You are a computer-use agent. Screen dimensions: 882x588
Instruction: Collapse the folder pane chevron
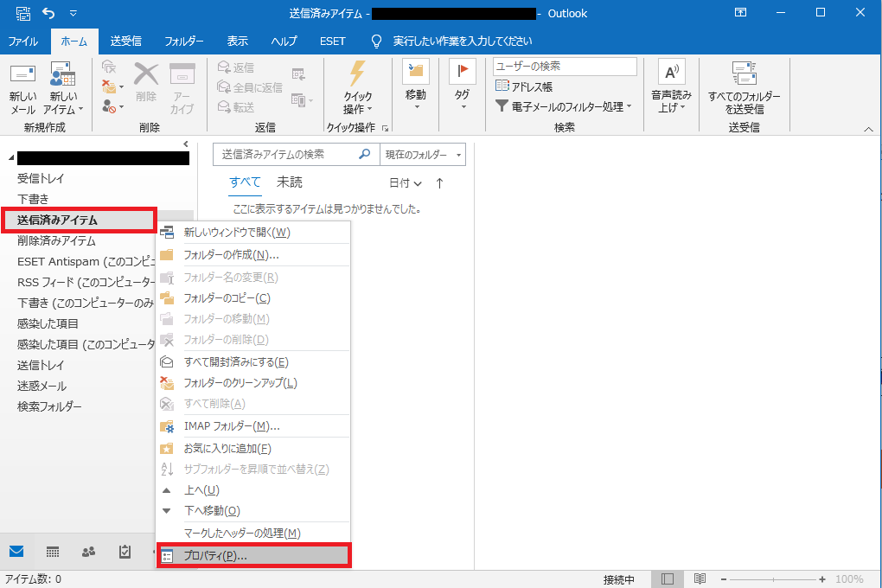pyautogui.click(x=186, y=144)
